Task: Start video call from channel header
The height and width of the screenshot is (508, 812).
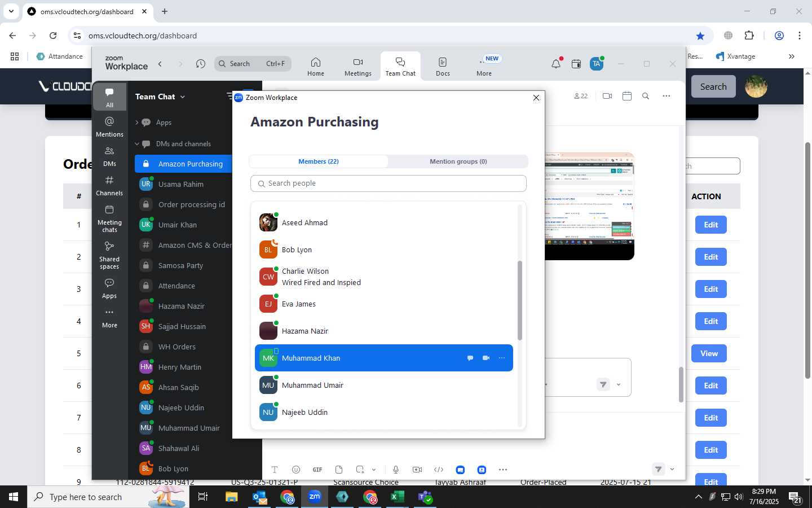Action: pyautogui.click(x=607, y=96)
